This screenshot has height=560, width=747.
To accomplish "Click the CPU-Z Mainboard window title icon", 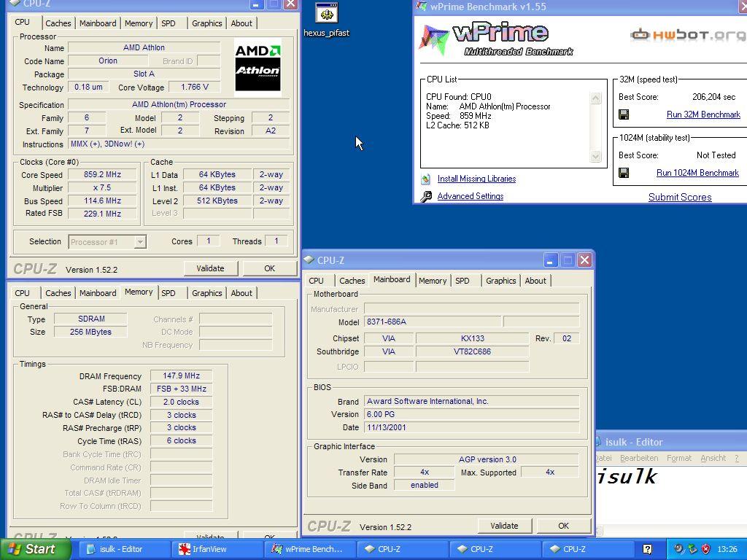I will (x=309, y=260).
